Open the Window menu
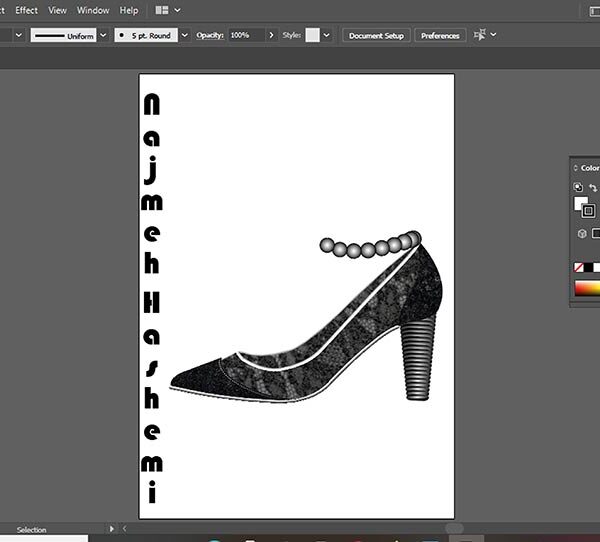The height and width of the screenshot is (542, 600). click(x=93, y=10)
